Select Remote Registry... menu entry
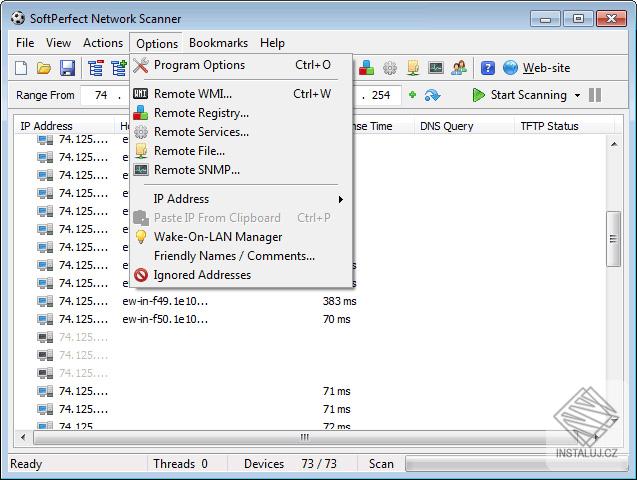This screenshot has width=637, height=480. point(241,113)
